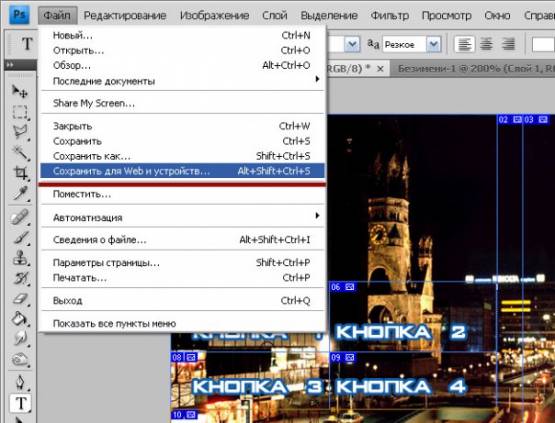Select the Clone Stamp tool

[20, 258]
